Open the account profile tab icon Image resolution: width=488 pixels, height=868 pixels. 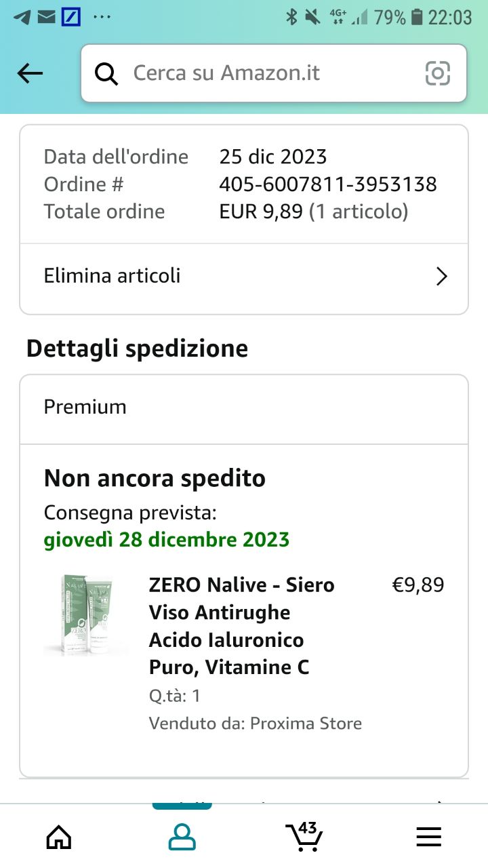click(x=182, y=837)
